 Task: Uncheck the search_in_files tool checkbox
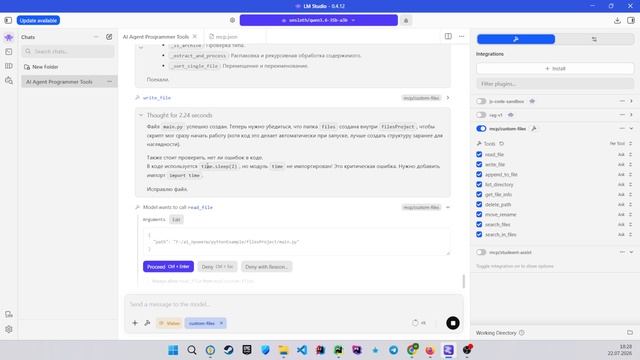click(x=479, y=234)
